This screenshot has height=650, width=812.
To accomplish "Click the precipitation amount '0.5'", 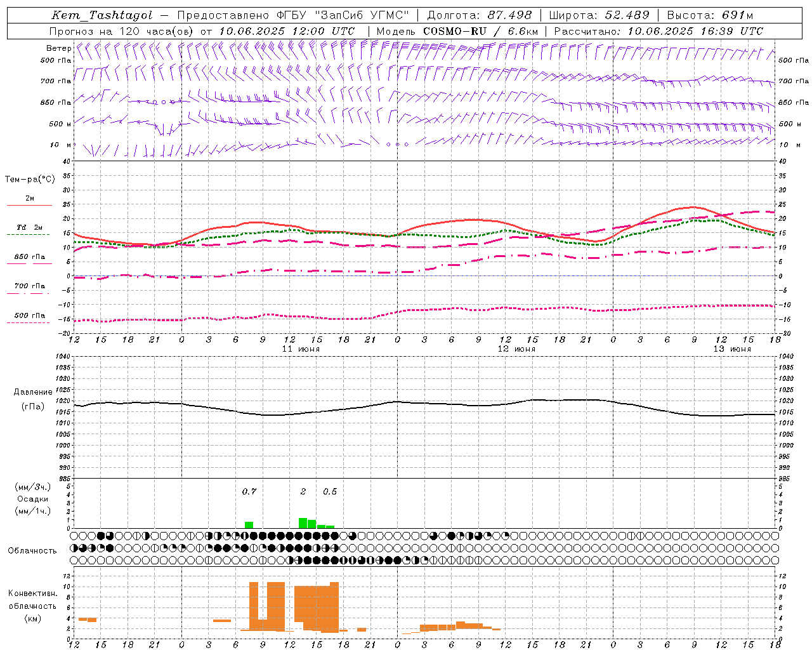I will [330, 491].
